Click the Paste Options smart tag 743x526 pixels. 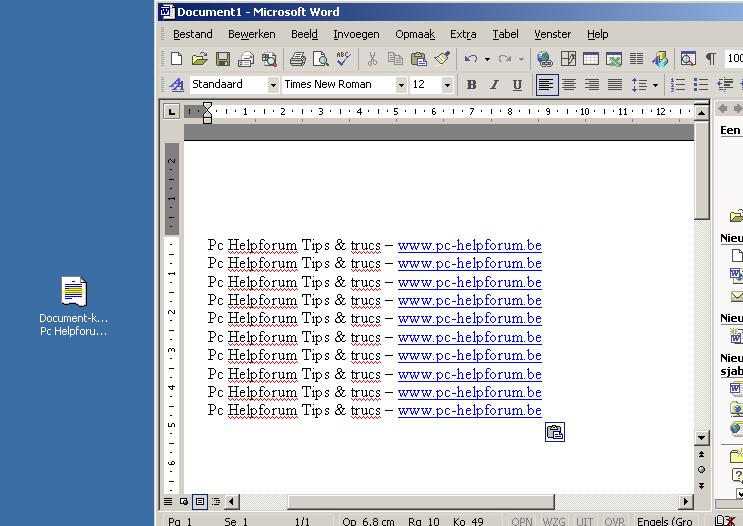tap(555, 432)
